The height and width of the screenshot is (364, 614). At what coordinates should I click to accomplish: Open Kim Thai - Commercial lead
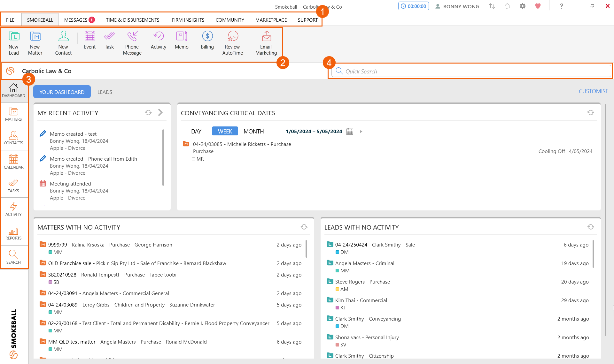(x=361, y=300)
